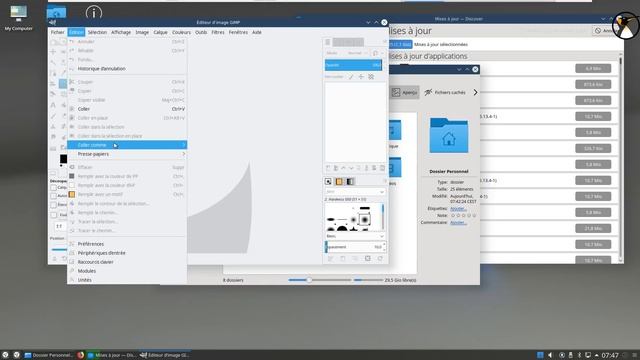Click the Bluetooth icon in system tray
Viewport: 640px width, 360px height.
point(579,355)
